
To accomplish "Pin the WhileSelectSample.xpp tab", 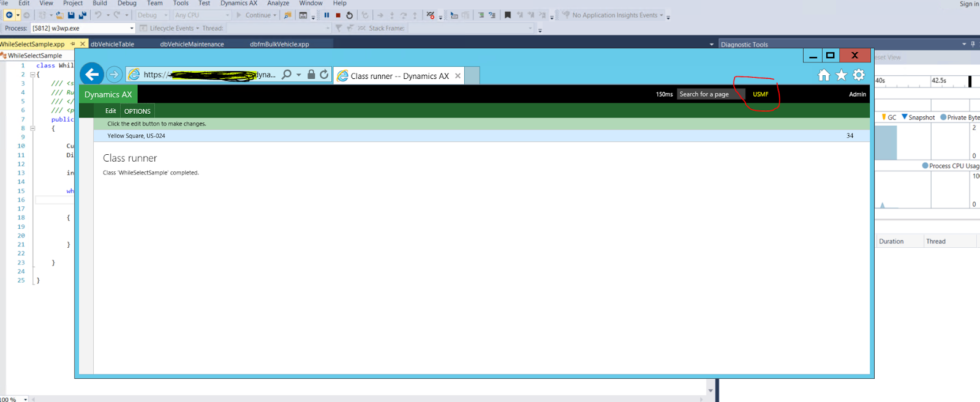I will point(73,44).
